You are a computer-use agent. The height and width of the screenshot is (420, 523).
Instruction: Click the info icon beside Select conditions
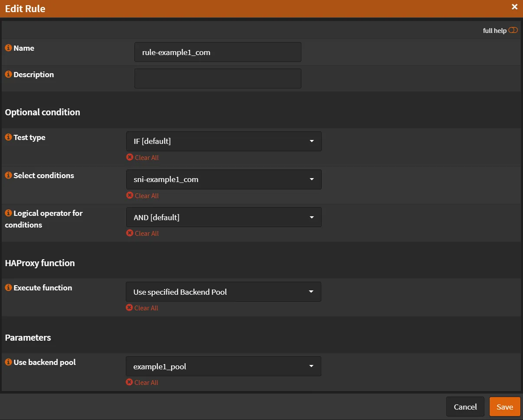click(8, 175)
